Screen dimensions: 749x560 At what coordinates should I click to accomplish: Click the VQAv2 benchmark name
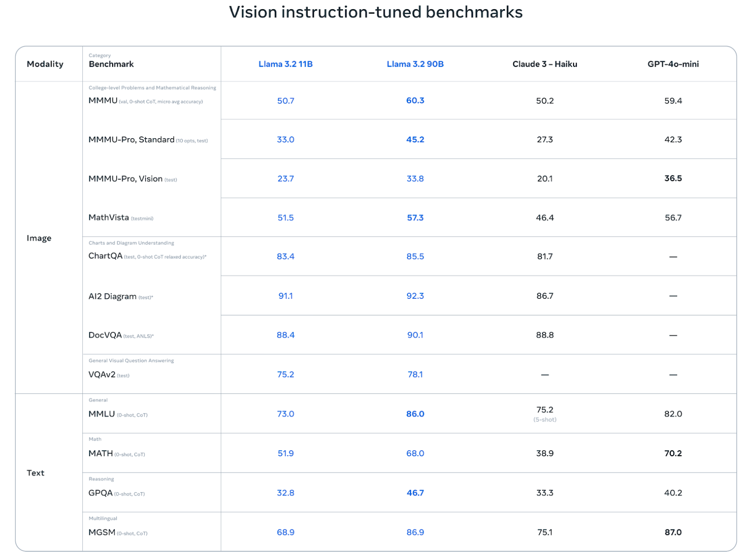(x=102, y=375)
